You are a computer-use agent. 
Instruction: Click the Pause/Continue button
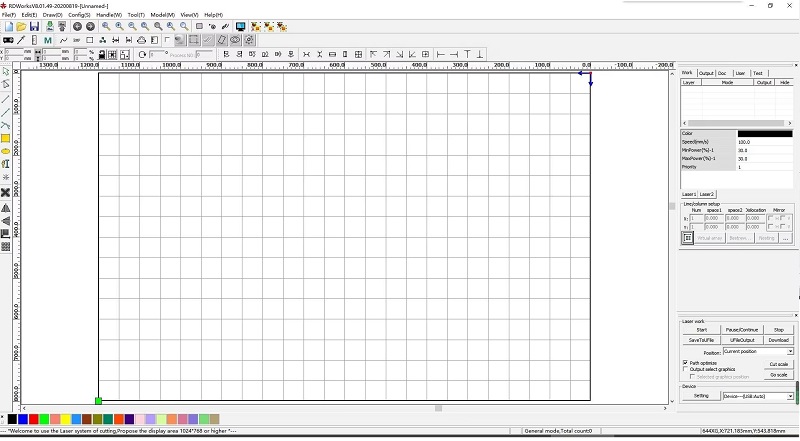pos(742,330)
